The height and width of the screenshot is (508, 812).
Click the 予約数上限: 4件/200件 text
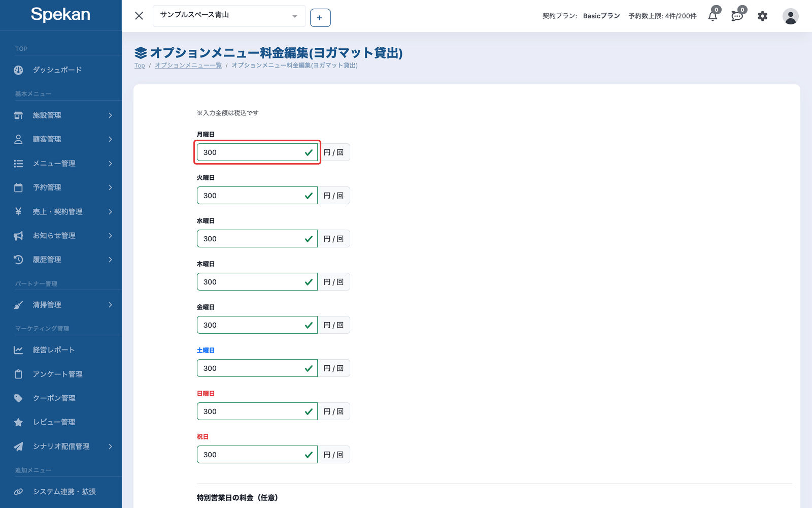tap(662, 16)
